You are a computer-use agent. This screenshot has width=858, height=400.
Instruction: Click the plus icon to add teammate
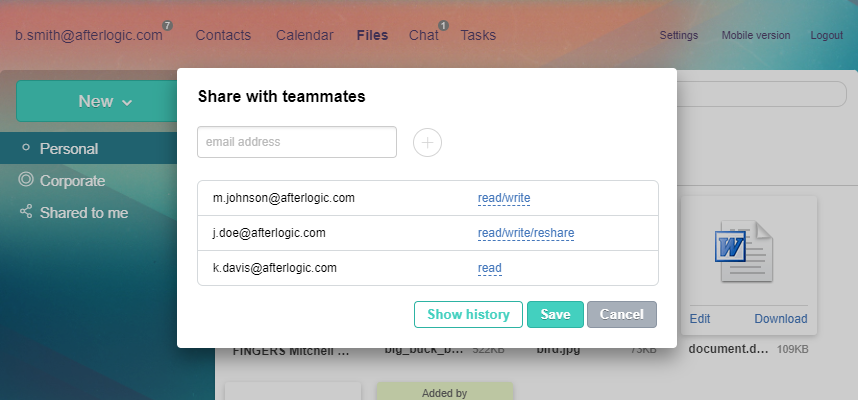pos(427,143)
